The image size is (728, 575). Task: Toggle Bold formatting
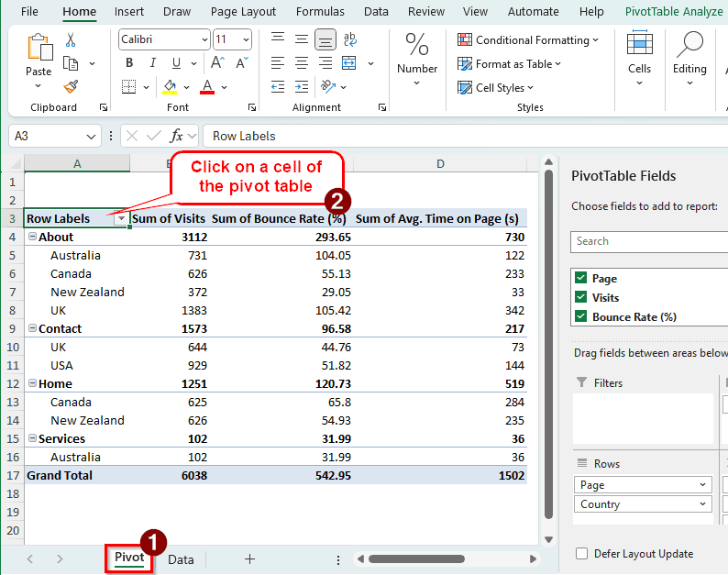tap(128, 63)
